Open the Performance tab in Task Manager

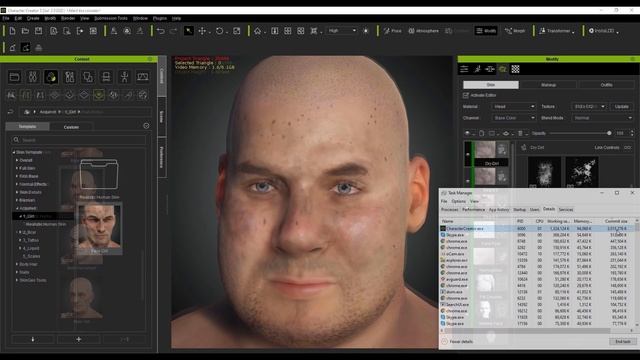(473, 209)
